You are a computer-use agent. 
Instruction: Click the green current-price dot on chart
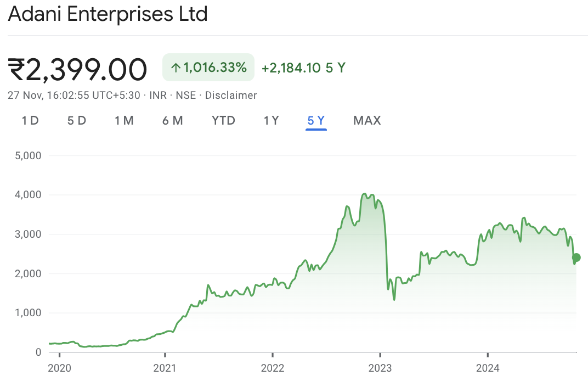[x=576, y=257]
